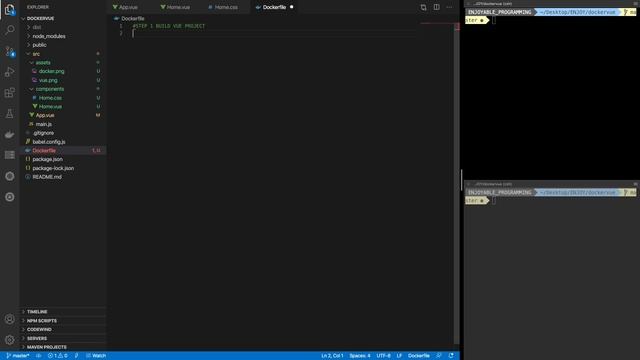
Task: Click the editor vertical scrollbar
Action: pos(456,184)
